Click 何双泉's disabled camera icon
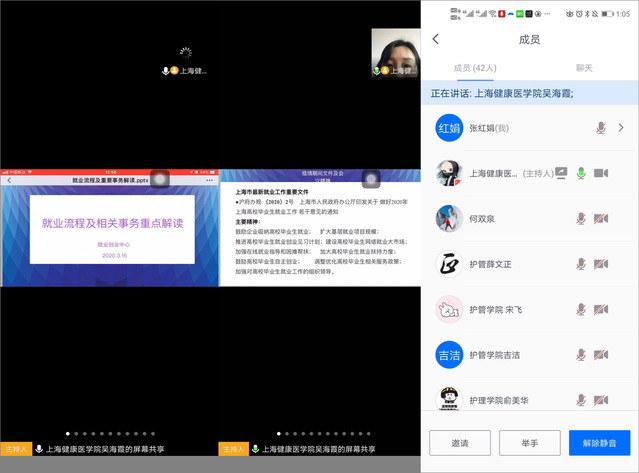The image size is (639, 473). (601, 218)
